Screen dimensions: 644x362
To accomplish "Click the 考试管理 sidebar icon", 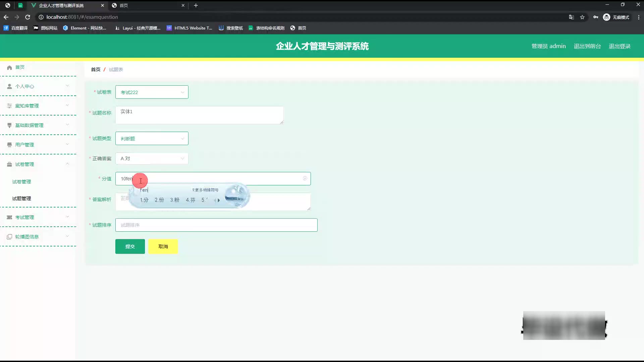I will click(x=9, y=217).
